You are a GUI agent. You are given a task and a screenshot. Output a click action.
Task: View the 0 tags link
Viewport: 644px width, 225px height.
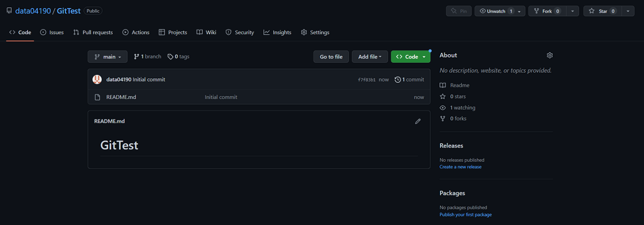pyautogui.click(x=179, y=57)
